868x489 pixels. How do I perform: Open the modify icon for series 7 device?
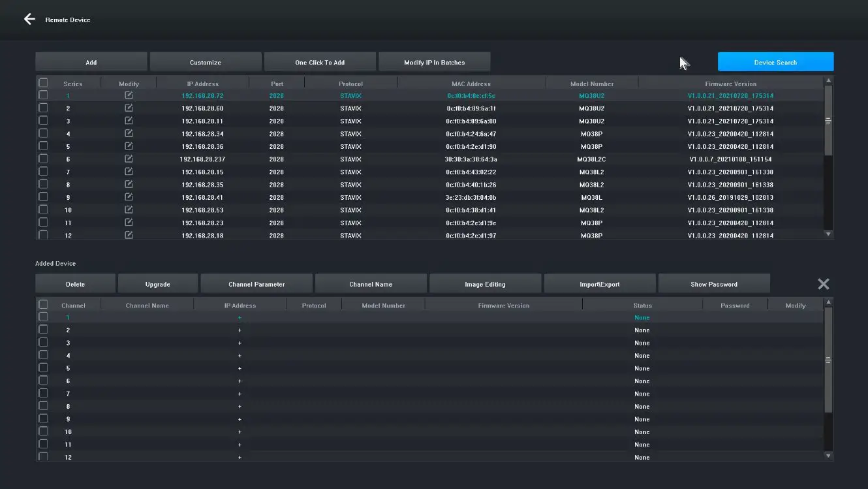(129, 172)
